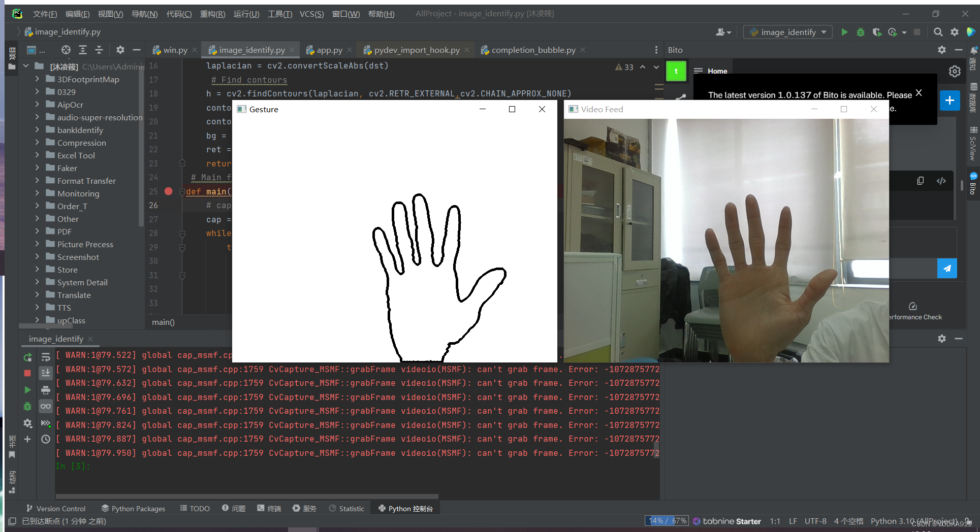Collapse the 3DFootprintMap folder

pos(37,79)
